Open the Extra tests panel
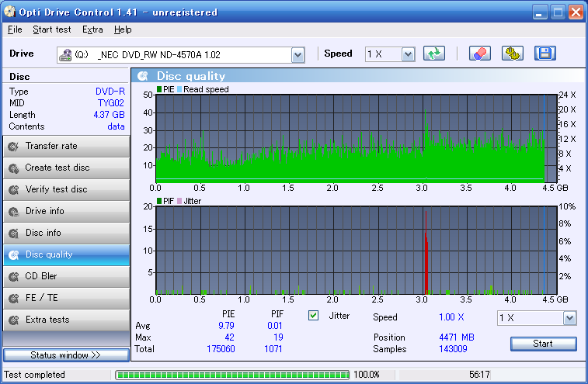This screenshot has height=384, width=588. click(x=66, y=320)
